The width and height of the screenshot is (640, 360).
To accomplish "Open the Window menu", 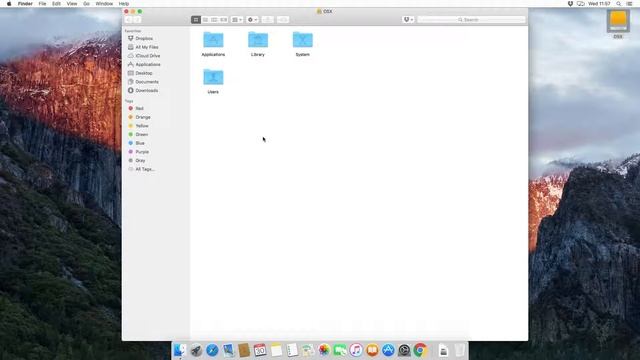I will pyautogui.click(x=104, y=4).
